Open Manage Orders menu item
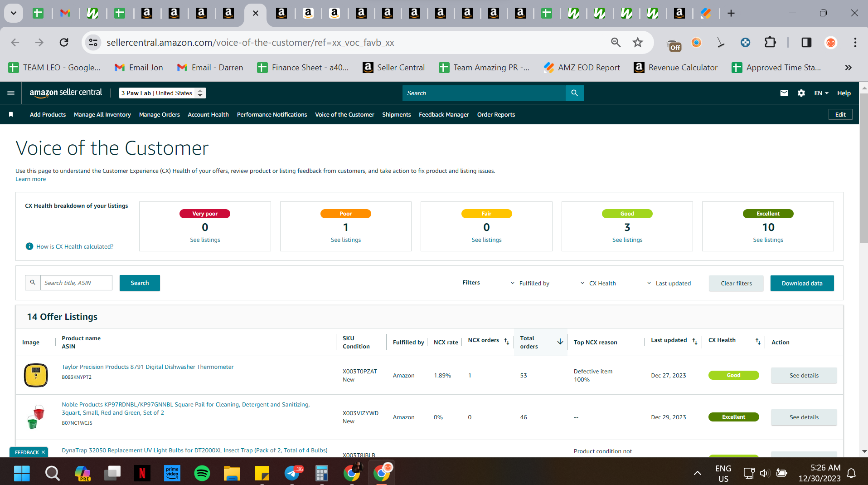This screenshot has width=868, height=485. [160, 114]
